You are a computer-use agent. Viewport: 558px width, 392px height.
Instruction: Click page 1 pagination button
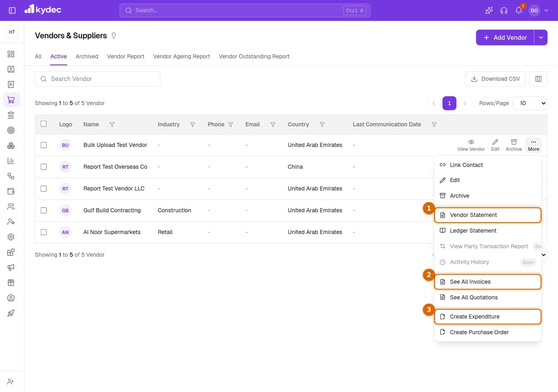coord(449,103)
